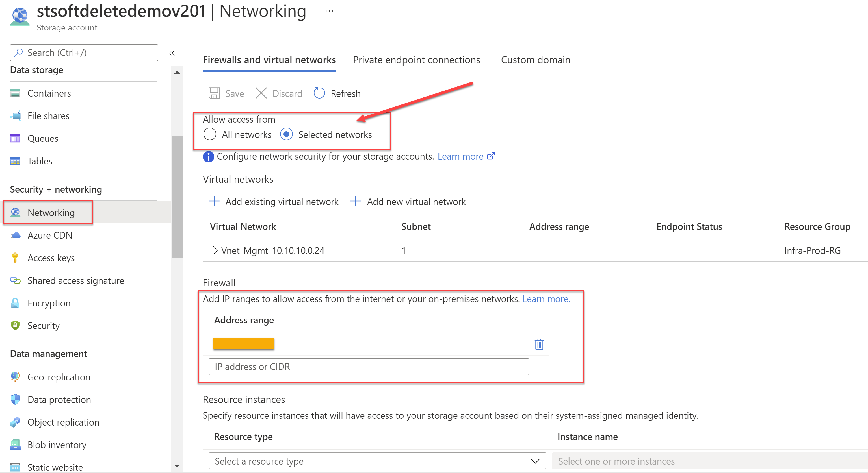
Task: Click the Refresh circular arrow icon
Action: click(319, 93)
